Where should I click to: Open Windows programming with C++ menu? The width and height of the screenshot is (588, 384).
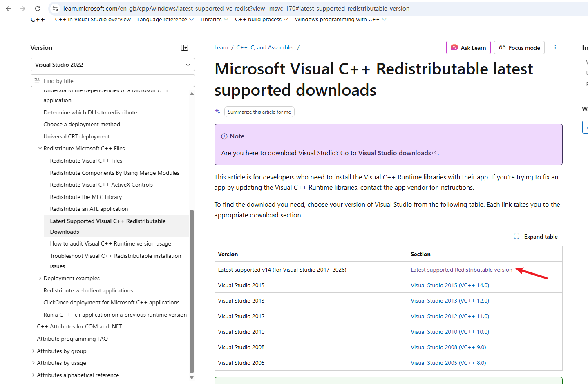click(341, 20)
